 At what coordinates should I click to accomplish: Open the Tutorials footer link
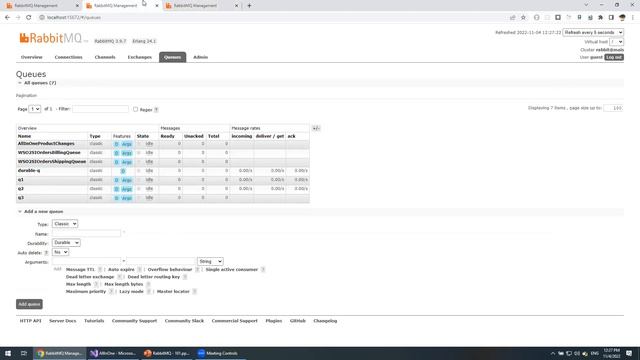tap(94, 321)
